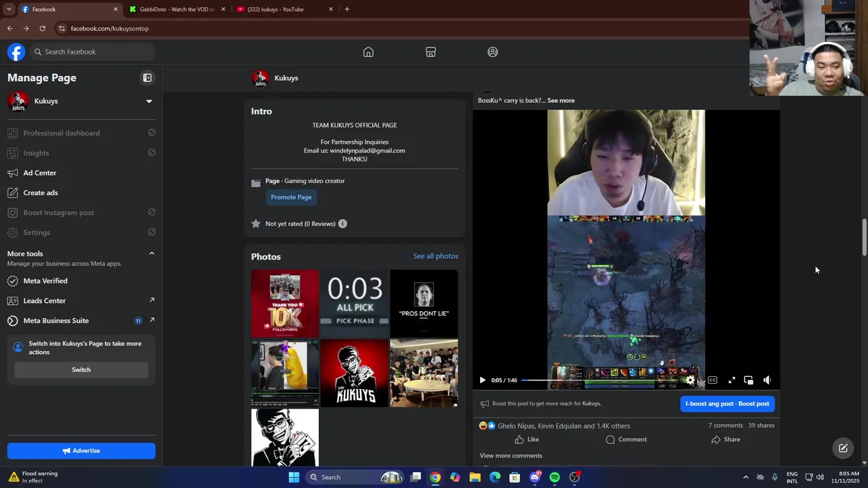View site information icon in address bar

[62, 28]
